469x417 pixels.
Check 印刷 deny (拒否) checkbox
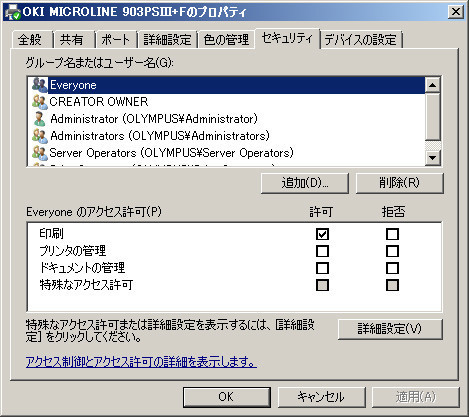point(392,234)
